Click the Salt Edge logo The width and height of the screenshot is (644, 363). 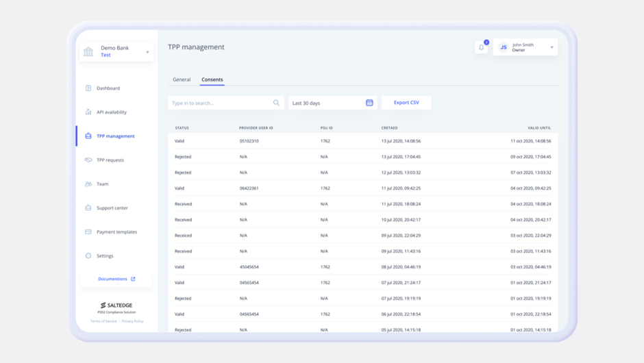coord(116,305)
